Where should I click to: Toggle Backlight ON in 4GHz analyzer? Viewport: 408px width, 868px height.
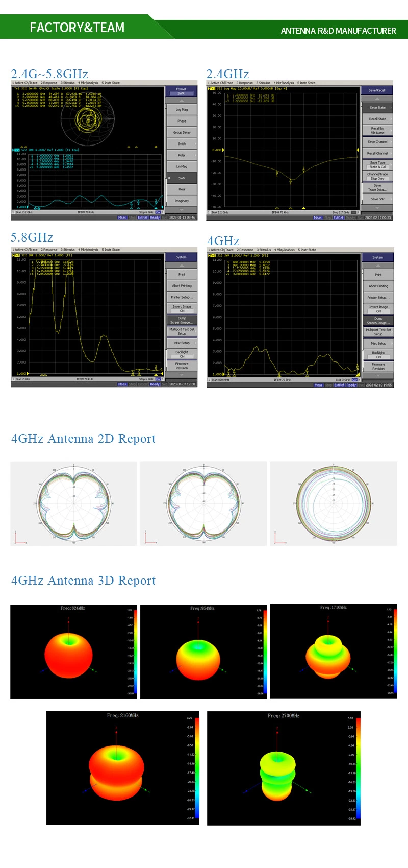point(378,355)
